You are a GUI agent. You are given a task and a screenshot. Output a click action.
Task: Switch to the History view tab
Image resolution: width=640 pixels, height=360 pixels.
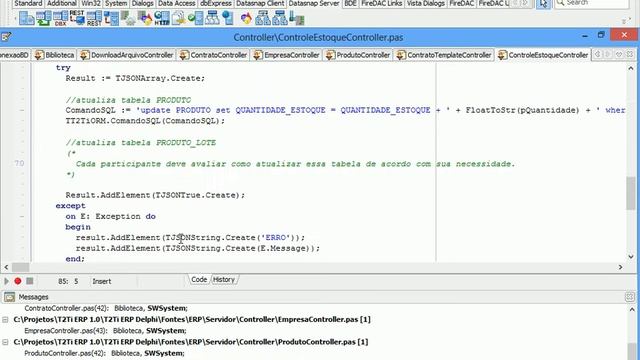tap(224, 280)
